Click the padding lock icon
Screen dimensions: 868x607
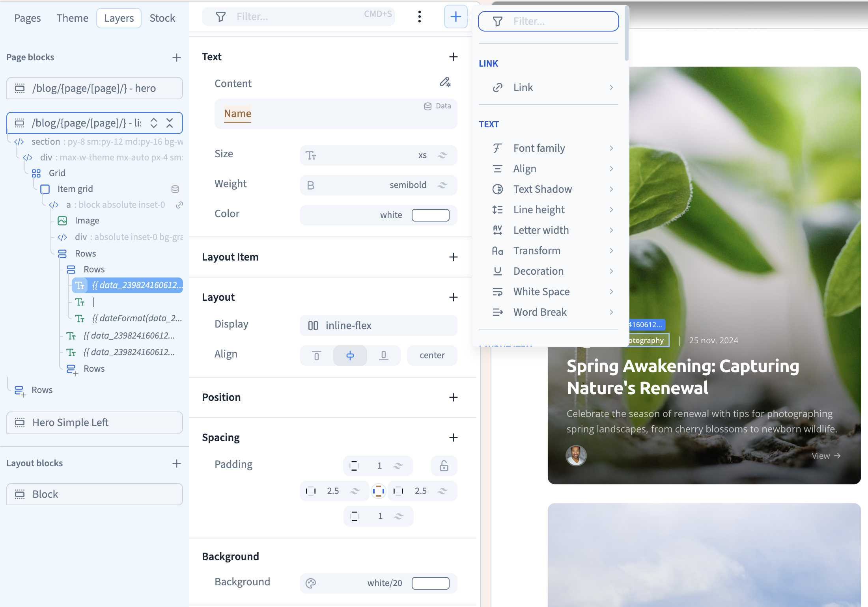point(444,466)
